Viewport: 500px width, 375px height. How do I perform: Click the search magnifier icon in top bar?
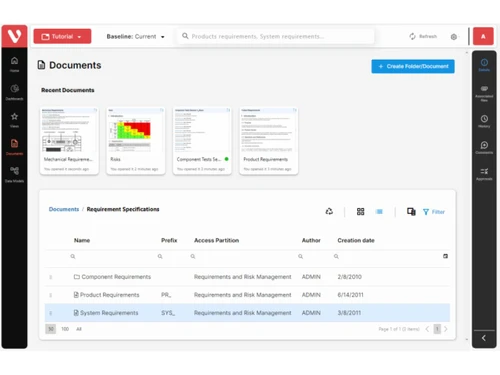click(185, 36)
